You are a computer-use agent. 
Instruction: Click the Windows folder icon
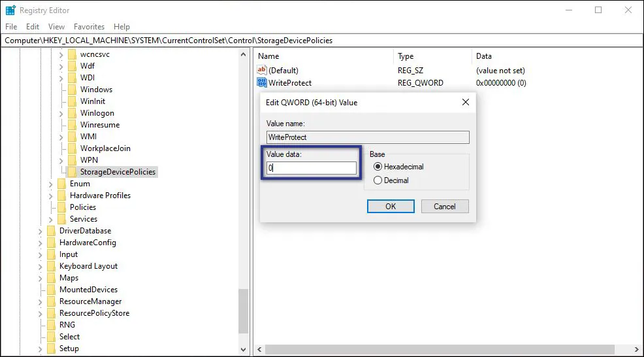[x=72, y=90]
